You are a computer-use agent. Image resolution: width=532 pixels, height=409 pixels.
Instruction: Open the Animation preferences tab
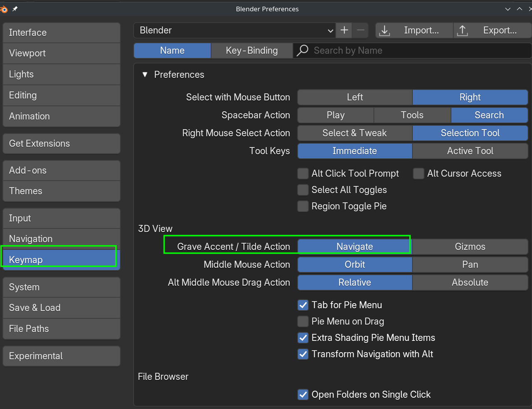pos(62,116)
